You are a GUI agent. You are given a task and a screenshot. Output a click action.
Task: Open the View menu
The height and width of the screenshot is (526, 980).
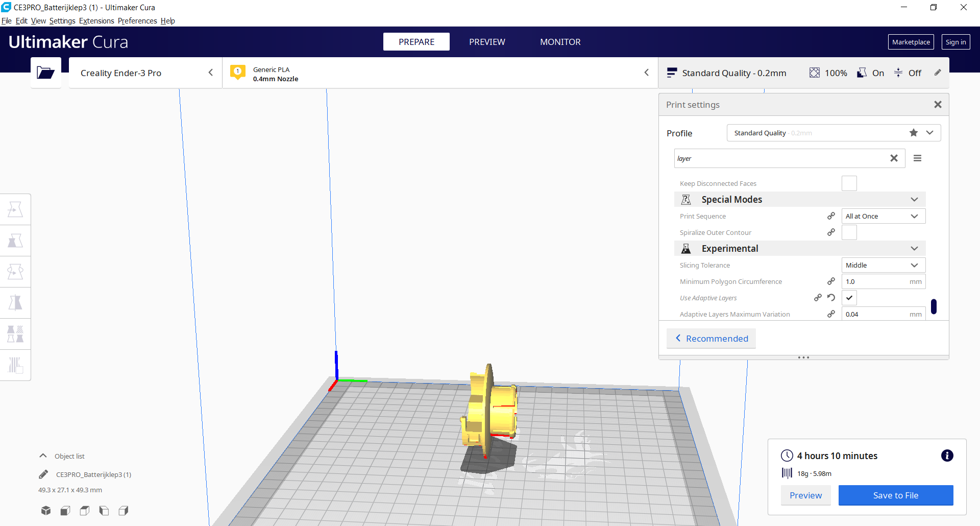(x=38, y=21)
